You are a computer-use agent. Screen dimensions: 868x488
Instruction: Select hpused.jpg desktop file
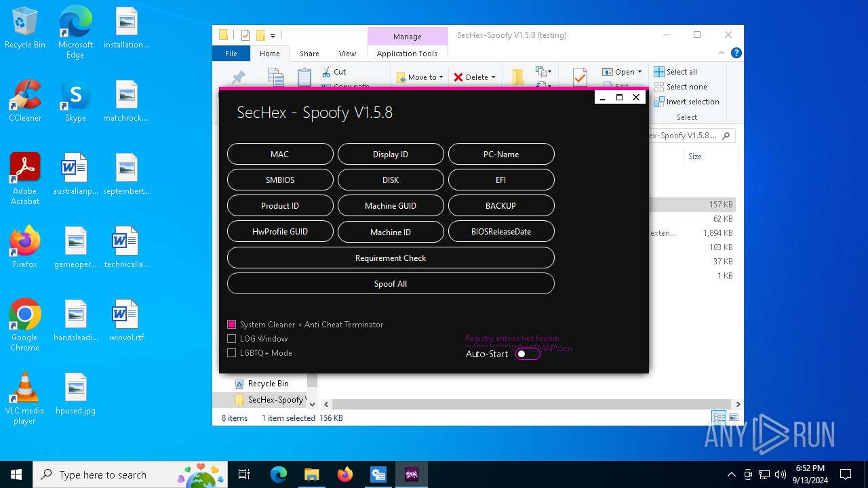75,394
